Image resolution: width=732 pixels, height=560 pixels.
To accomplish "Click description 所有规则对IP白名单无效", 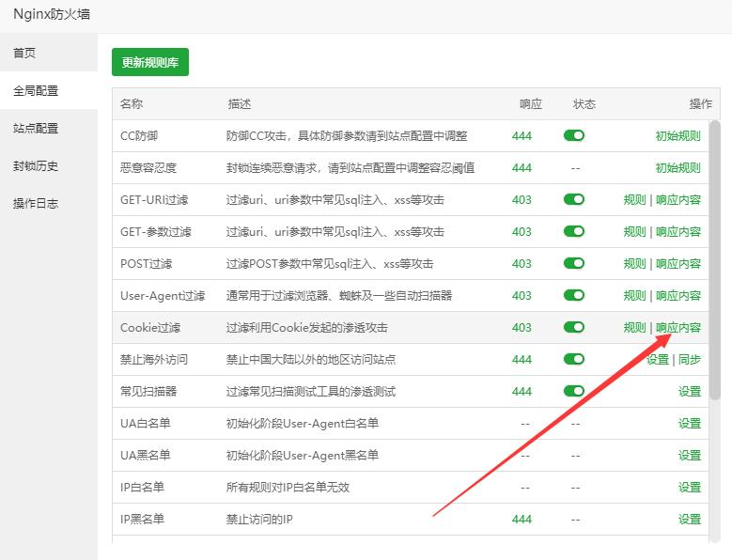I will (x=288, y=488).
